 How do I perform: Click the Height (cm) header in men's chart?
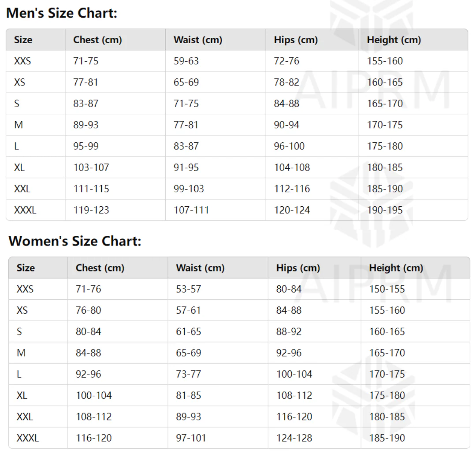click(x=394, y=40)
